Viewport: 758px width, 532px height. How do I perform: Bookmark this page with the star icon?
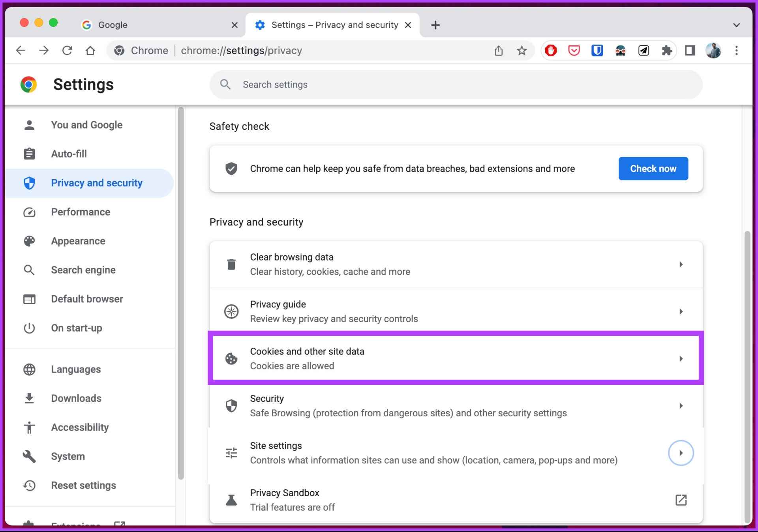(x=522, y=51)
